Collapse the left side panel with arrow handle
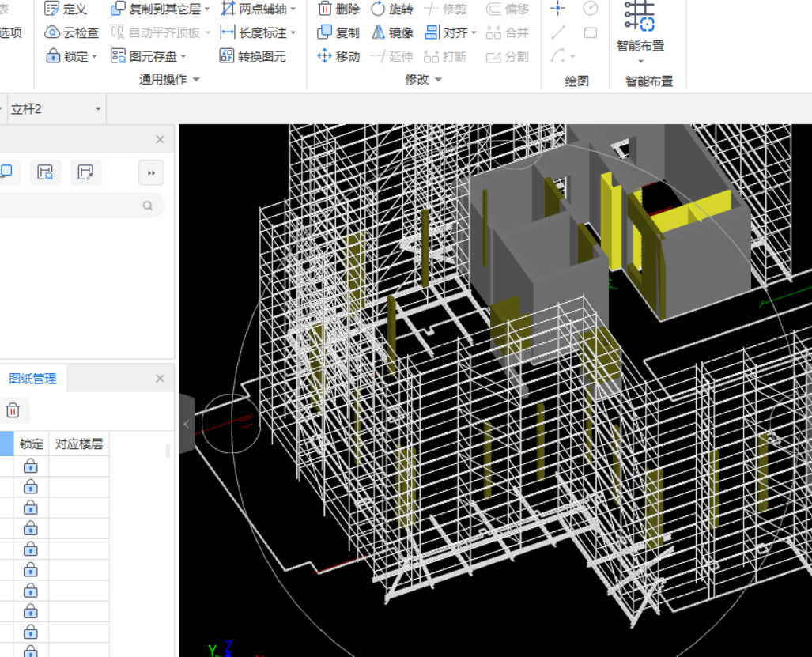The image size is (812, 657). 187,424
